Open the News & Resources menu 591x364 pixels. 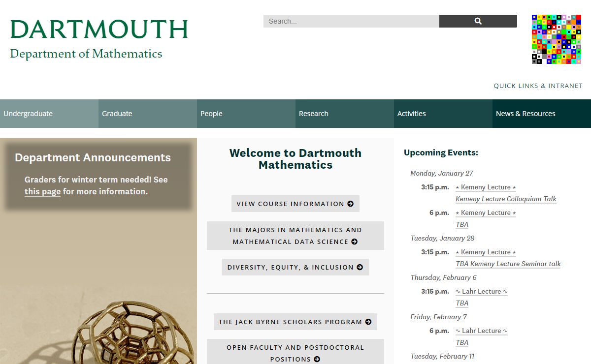[542, 114]
